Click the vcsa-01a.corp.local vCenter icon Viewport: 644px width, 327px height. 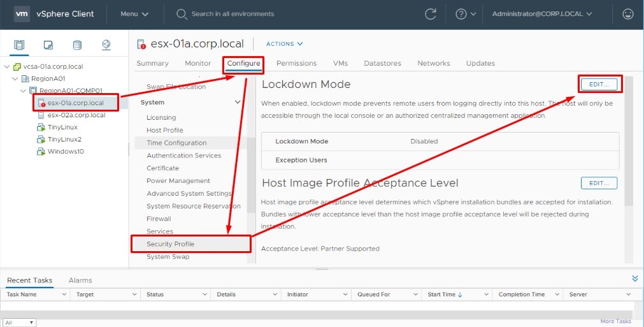coord(17,66)
